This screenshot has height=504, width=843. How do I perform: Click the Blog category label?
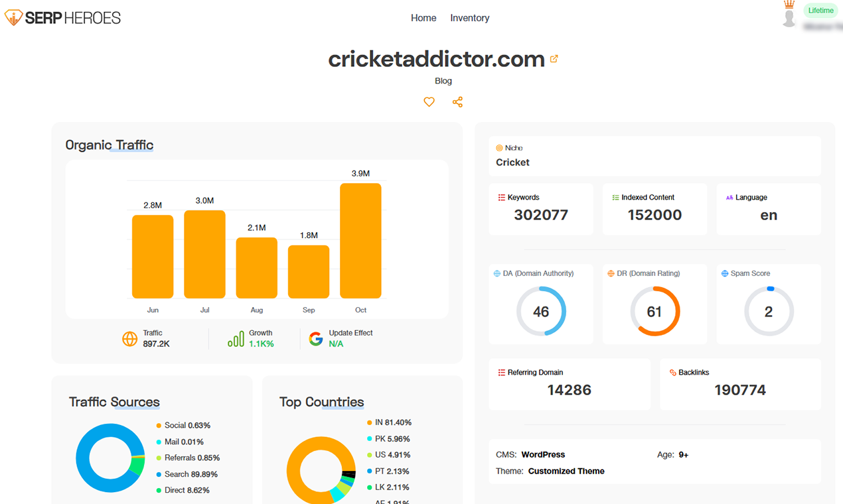[443, 81]
